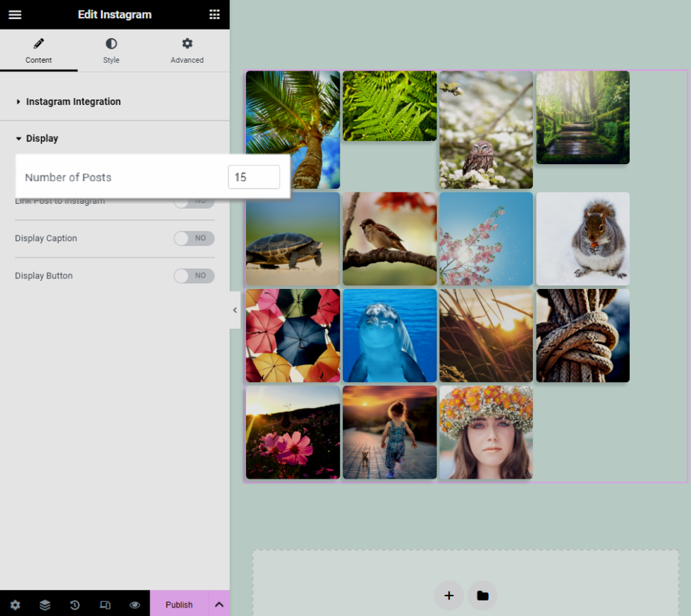Select the woman with flower crown photo
Viewport: 691px width, 616px height.
click(486, 432)
